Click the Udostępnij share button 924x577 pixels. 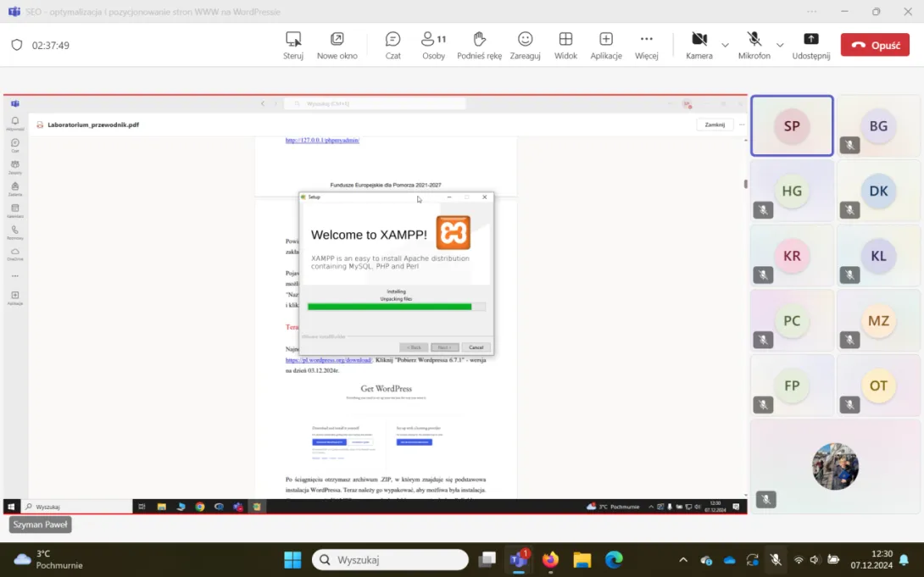(810, 45)
